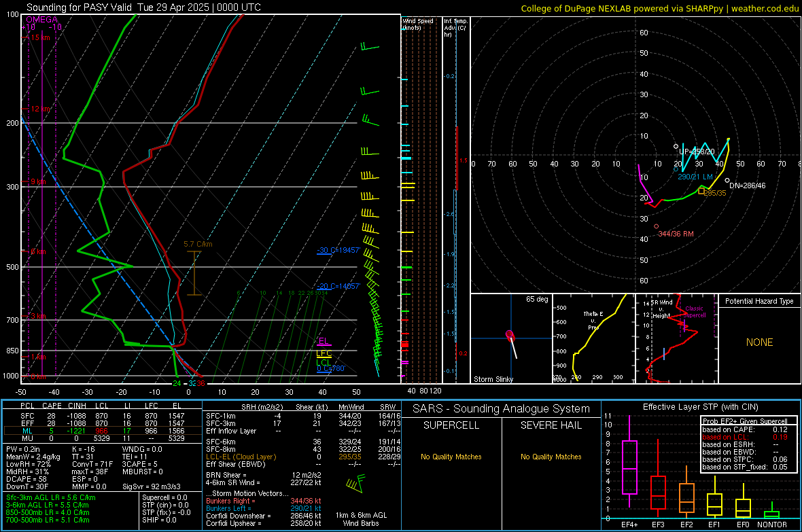802x532 pixels.
Task: Click the Wind Speed (knots) header
Action: click(x=418, y=24)
